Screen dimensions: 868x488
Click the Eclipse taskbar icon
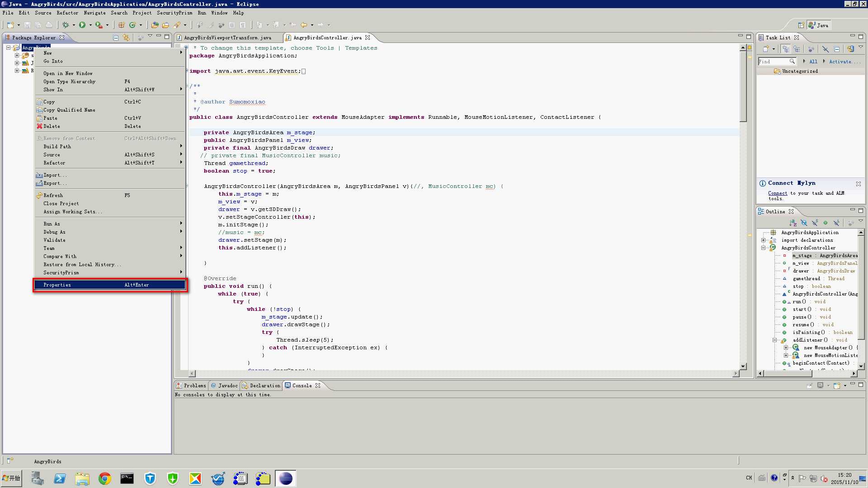tap(286, 478)
